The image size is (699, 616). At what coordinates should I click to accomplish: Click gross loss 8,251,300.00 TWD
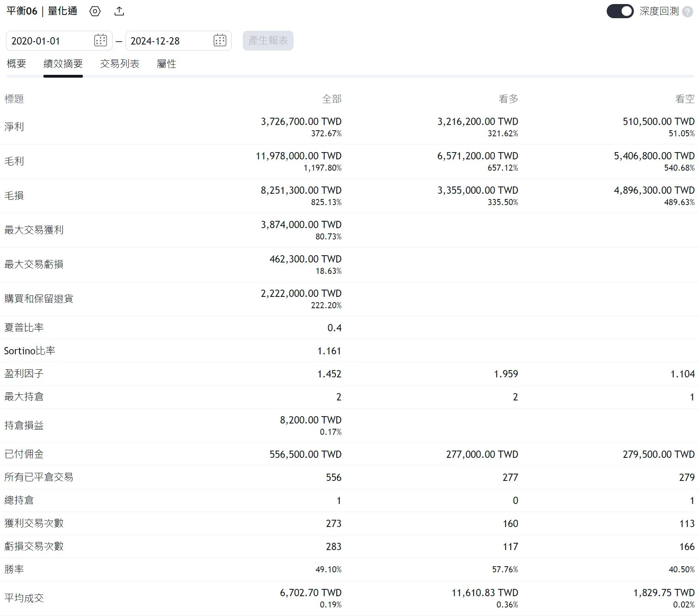click(301, 190)
